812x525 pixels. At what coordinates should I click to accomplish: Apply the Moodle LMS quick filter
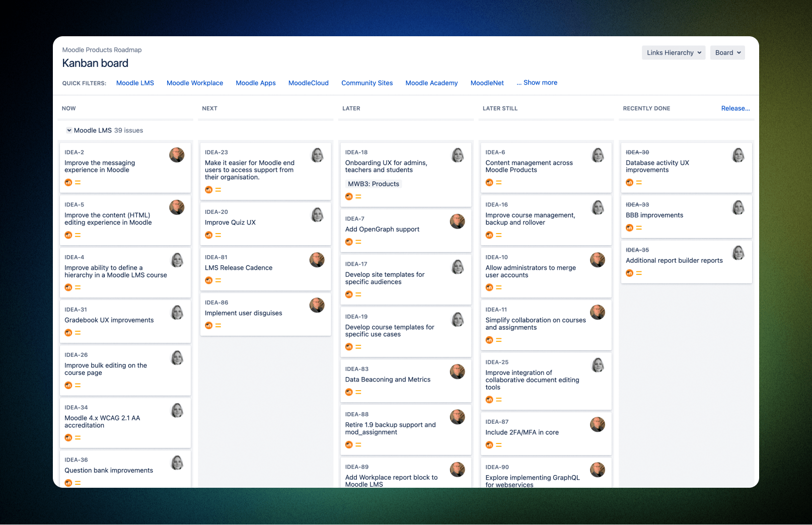[135, 83]
